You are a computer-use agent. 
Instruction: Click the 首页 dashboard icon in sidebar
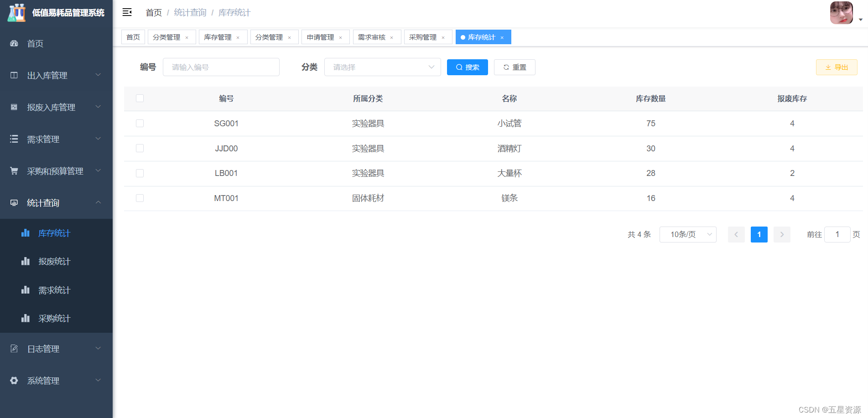(x=14, y=43)
